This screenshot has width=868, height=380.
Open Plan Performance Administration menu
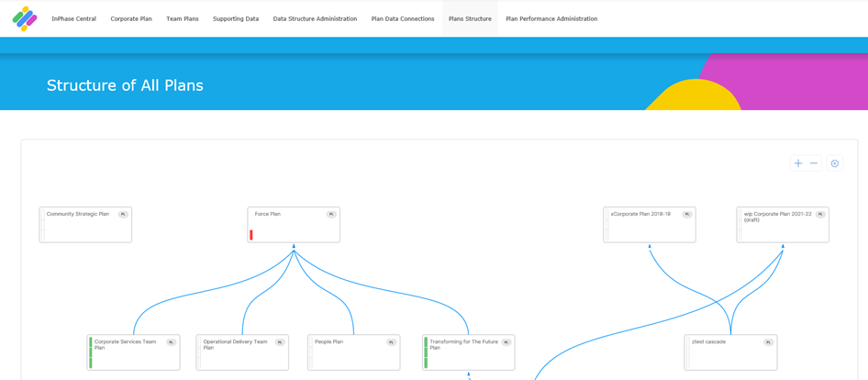click(x=551, y=19)
